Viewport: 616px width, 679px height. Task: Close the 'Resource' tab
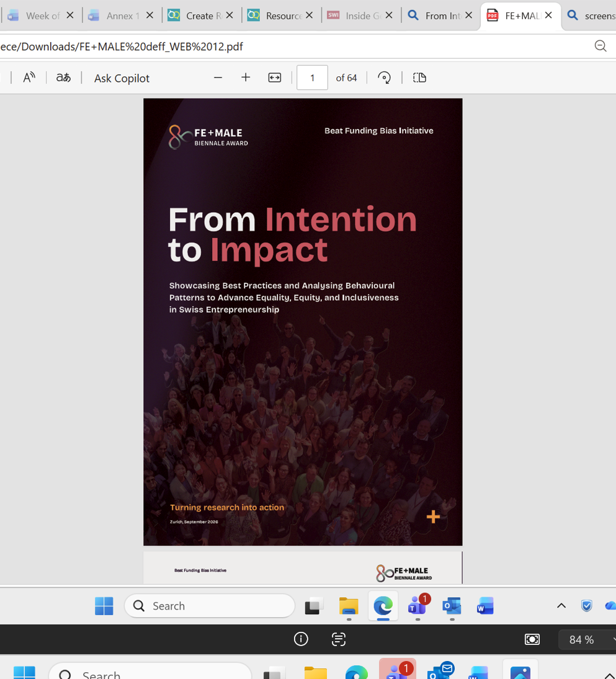tap(309, 15)
